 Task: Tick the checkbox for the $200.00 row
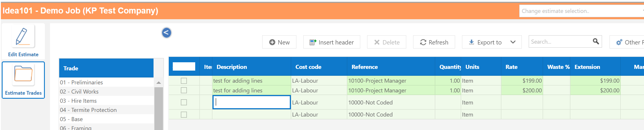click(x=184, y=90)
